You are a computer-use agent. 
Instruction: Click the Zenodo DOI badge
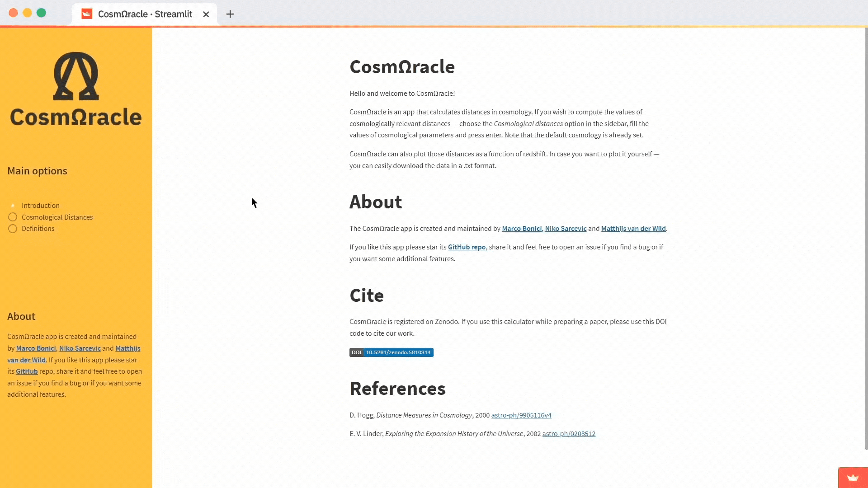(391, 352)
